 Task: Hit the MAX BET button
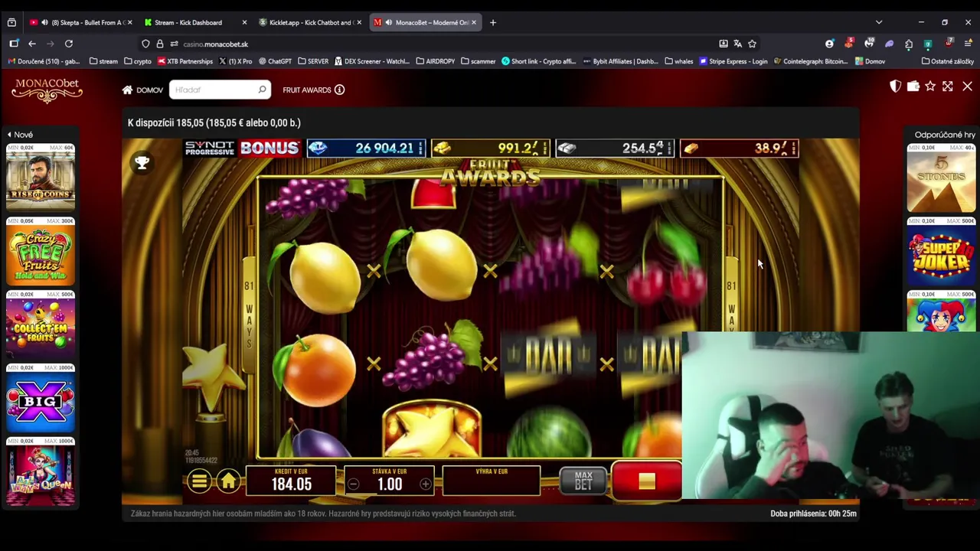(583, 481)
